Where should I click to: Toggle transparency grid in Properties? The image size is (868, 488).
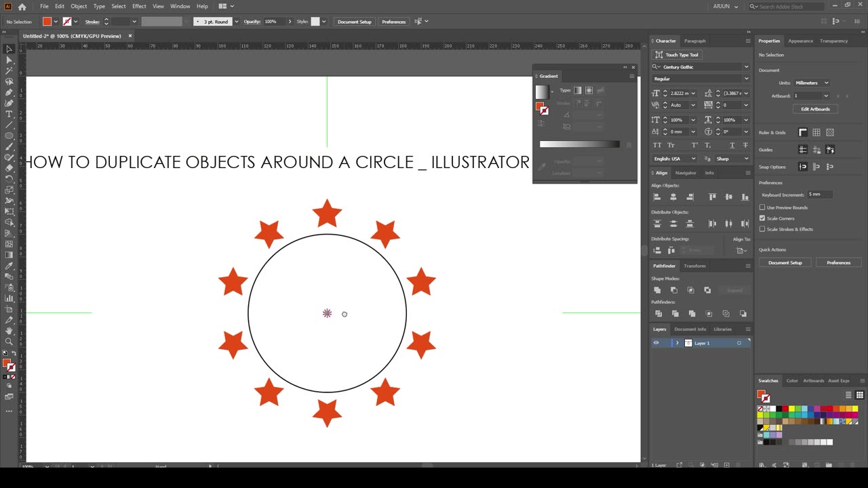point(830,133)
